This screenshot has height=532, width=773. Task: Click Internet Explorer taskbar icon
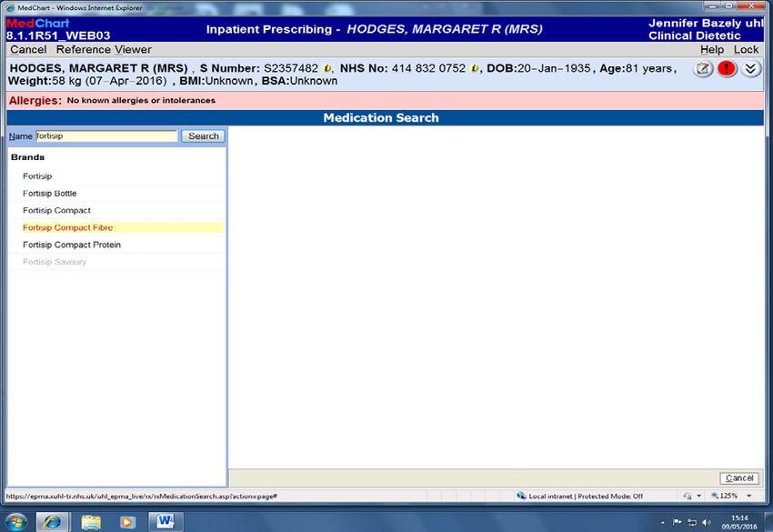tap(53, 522)
